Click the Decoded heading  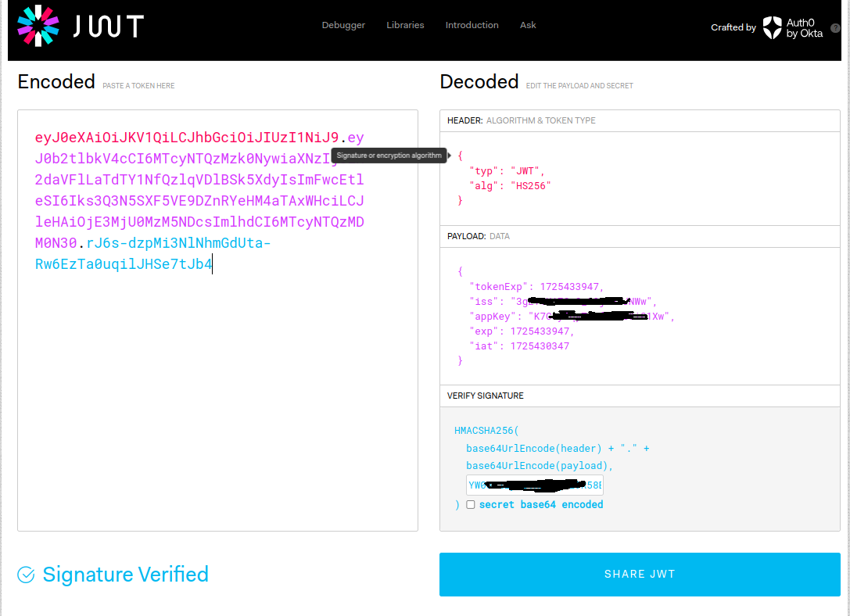click(479, 82)
